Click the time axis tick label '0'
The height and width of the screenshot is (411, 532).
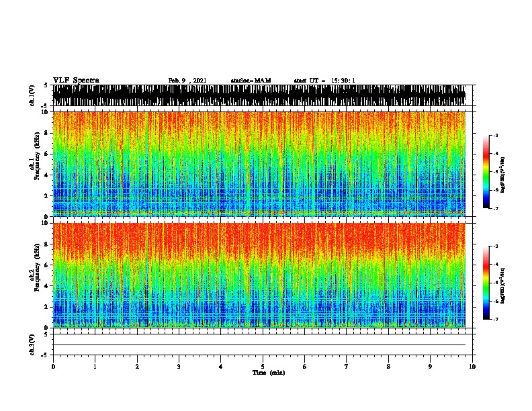click(x=53, y=367)
